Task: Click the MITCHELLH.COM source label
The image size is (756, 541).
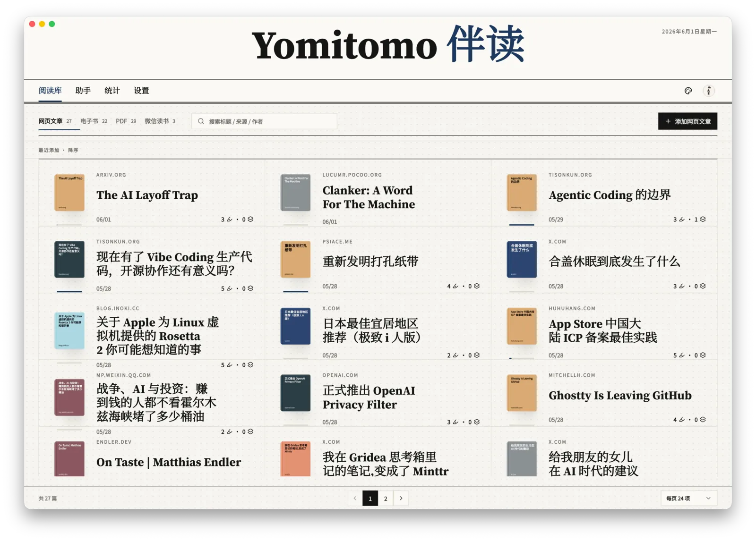Action: (x=572, y=375)
